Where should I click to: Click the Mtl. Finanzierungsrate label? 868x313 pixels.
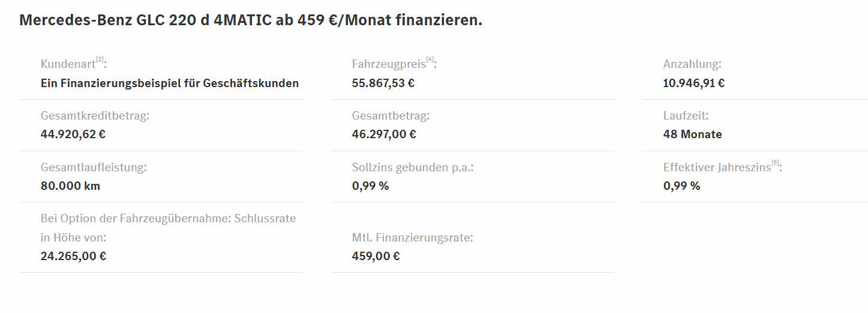pyautogui.click(x=413, y=237)
